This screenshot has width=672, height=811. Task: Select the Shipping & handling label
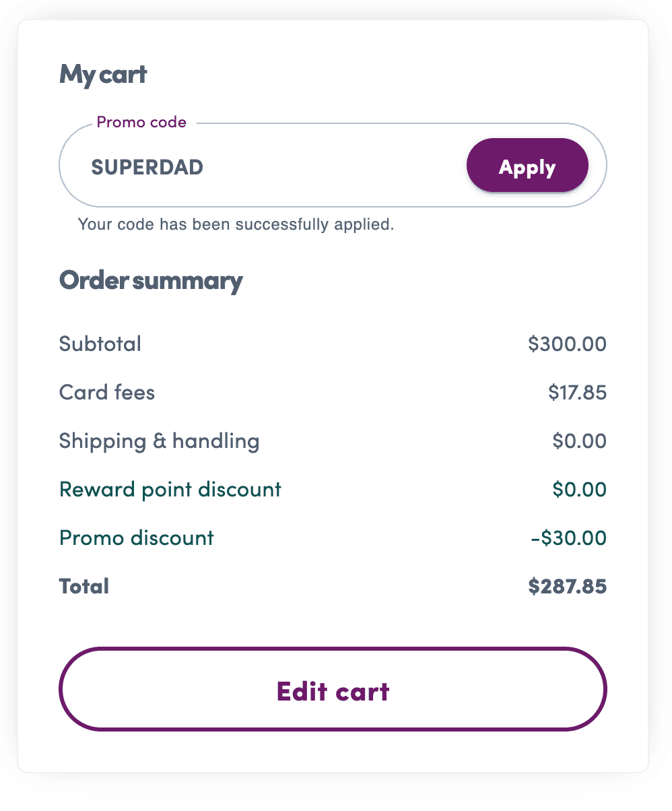click(159, 441)
